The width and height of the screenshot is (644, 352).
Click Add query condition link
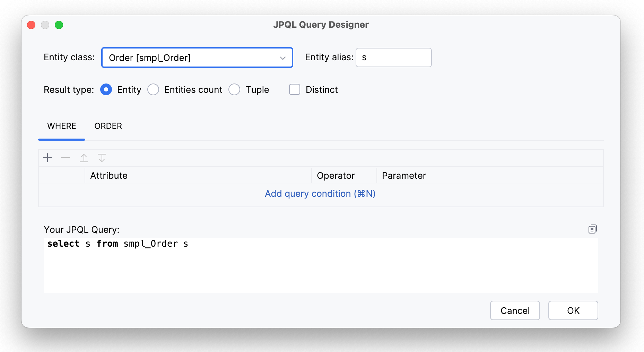click(x=320, y=194)
